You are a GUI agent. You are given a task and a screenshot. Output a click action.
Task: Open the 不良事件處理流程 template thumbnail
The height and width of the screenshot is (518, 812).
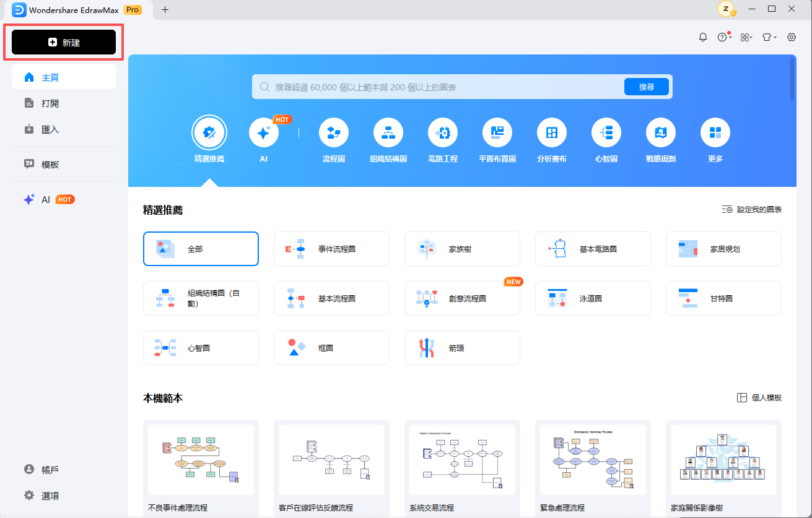[201, 459]
